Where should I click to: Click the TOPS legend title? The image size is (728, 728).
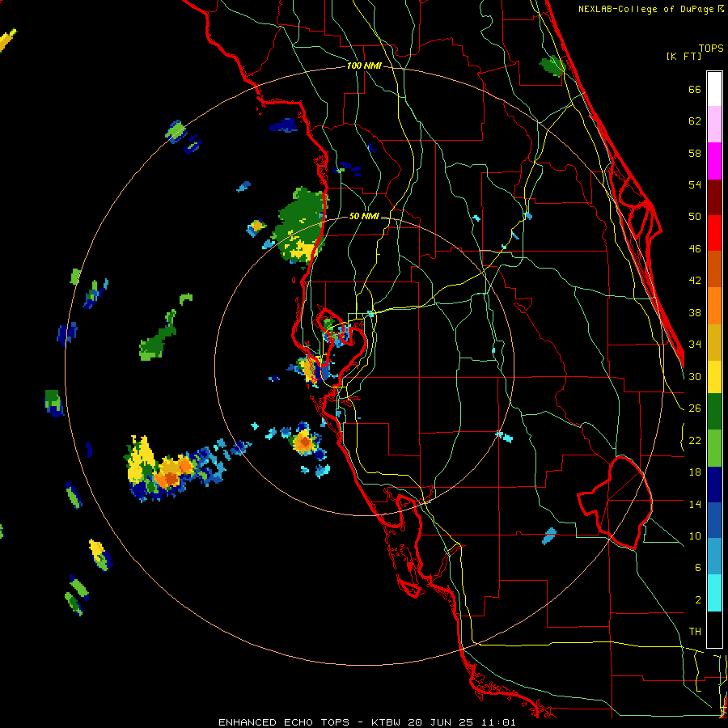(711, 49)
